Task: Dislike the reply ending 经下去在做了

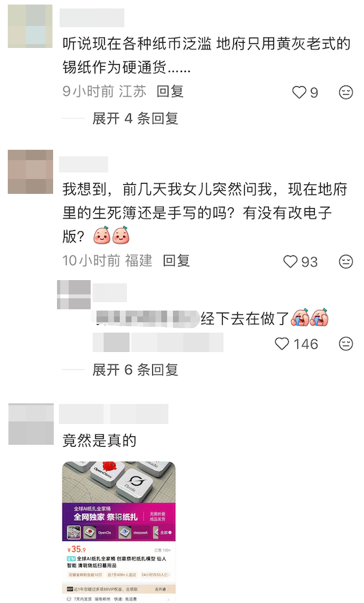Action: 346,344
